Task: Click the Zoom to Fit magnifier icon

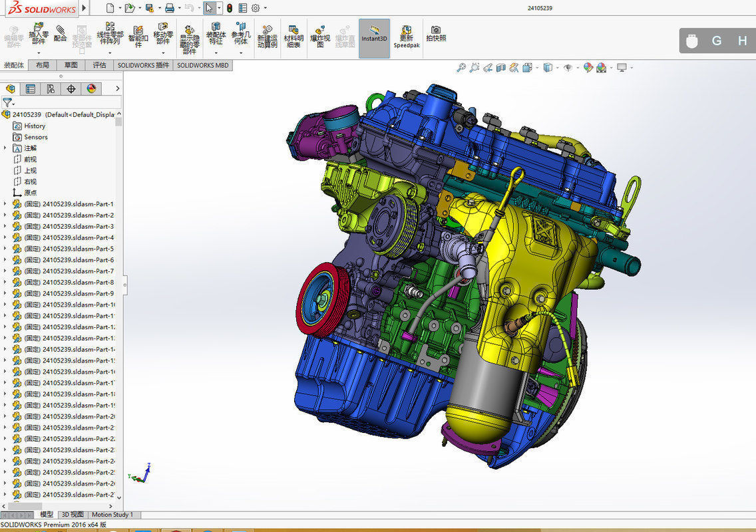Action: (461, 68)
